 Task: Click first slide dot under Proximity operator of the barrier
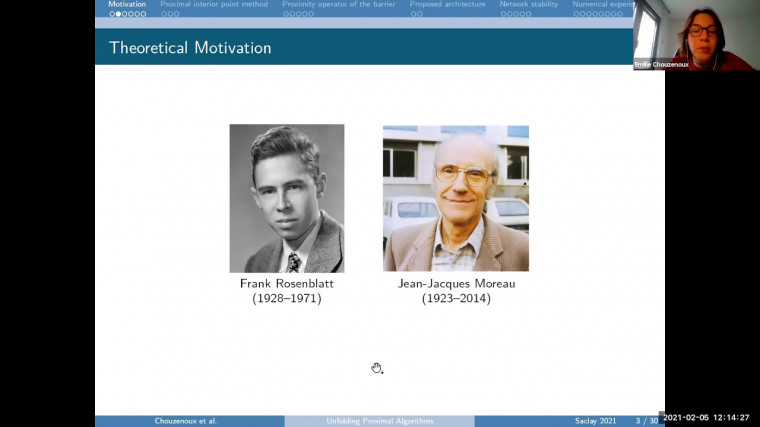(285, 14)
